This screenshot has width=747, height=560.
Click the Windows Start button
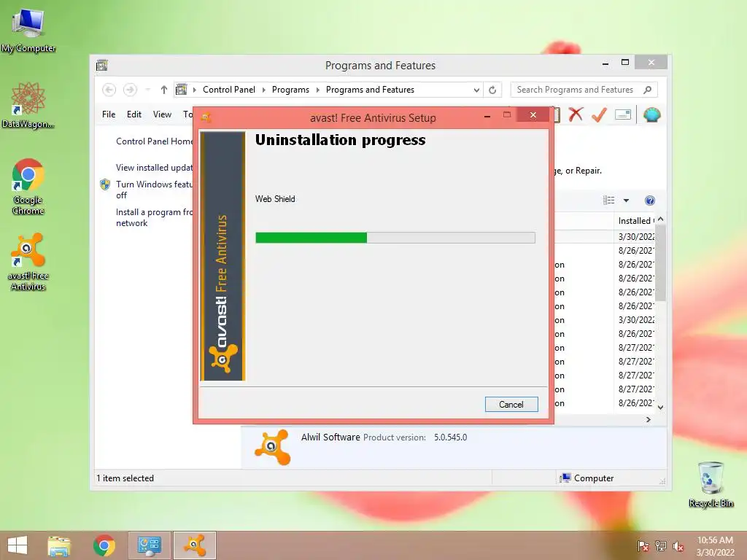pyautogui.click(x=18, y=545)
